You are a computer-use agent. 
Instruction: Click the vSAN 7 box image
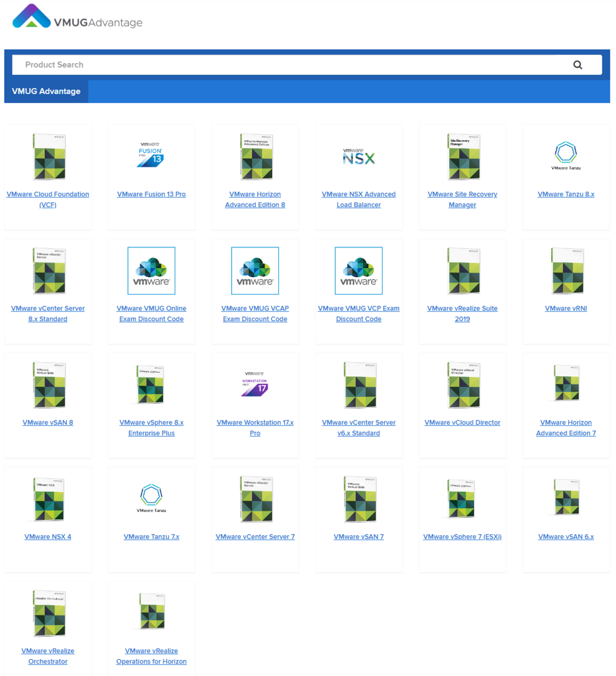click(360, 500)
